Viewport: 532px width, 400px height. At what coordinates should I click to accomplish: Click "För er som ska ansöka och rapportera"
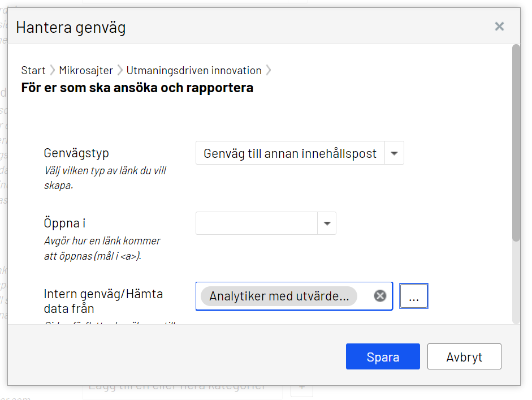137,88
